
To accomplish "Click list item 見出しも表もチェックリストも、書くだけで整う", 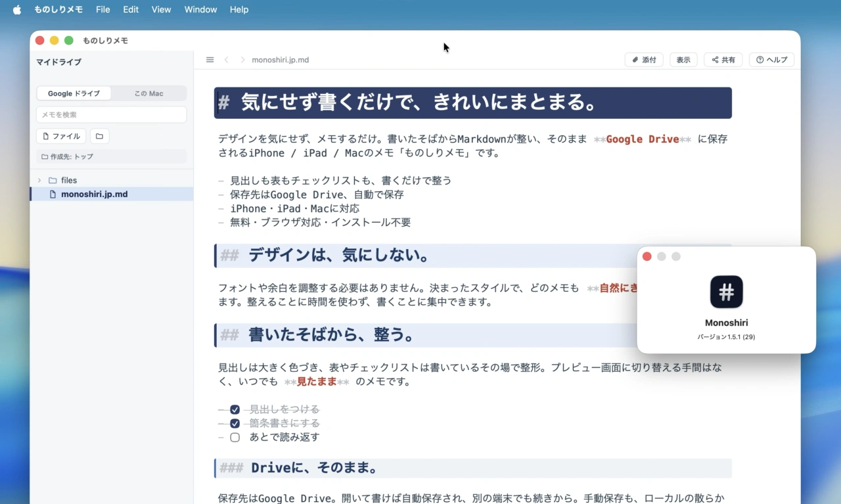I will [x=340, y=180].
